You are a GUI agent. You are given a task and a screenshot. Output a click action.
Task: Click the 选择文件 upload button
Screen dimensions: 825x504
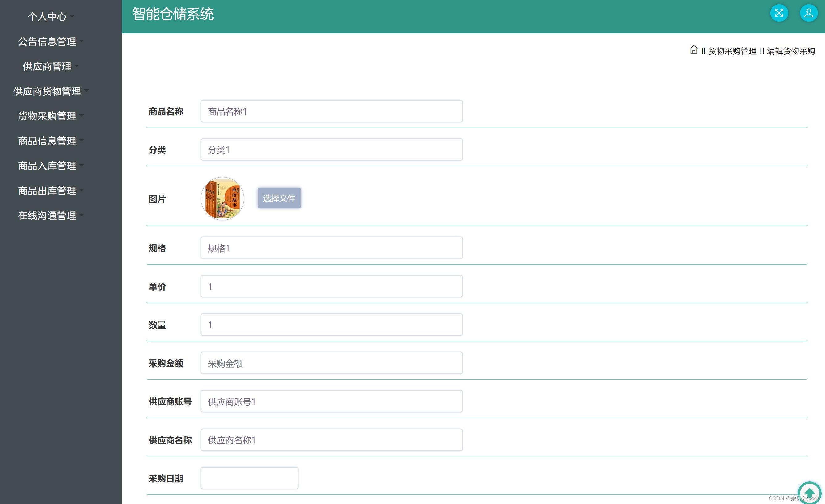click(279, 198)
